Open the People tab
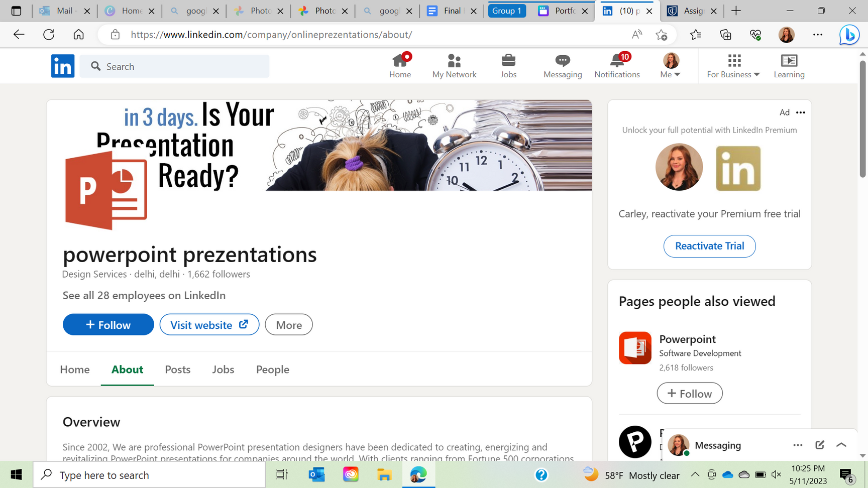Viewport: 868px width, 488px height. click(x=273, y=370)
